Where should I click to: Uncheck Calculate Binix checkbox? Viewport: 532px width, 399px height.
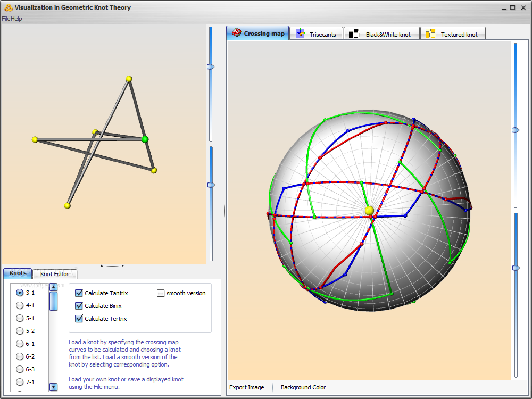coord(79,306)
